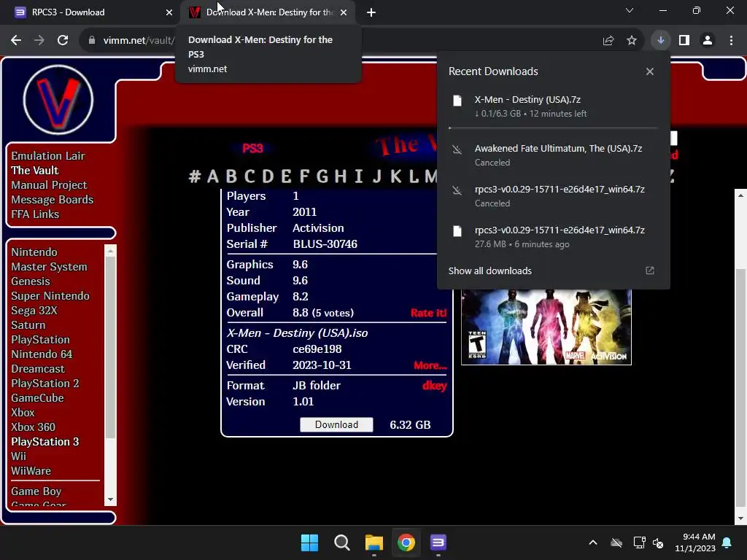
Task: Open Manual Project link
Action: (49, 185)
